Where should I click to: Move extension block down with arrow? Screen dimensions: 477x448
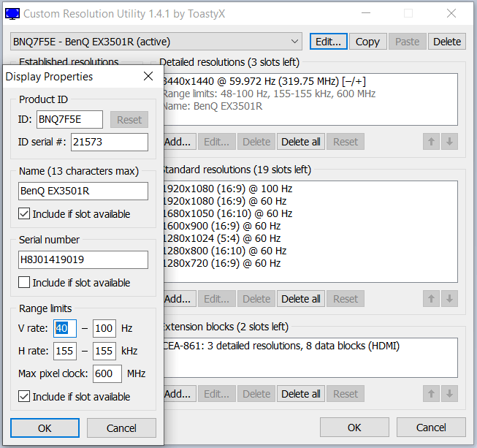(x=449, y=394)
